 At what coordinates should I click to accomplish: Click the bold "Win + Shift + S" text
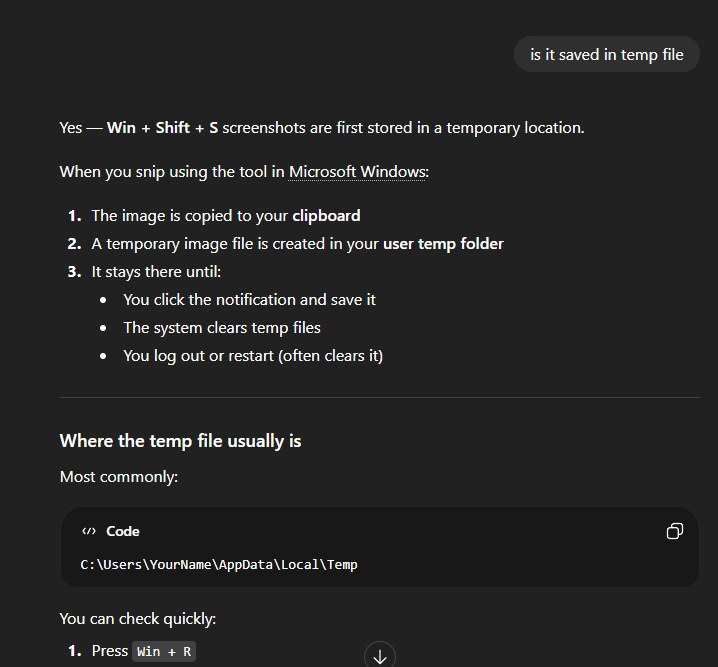[162, 128]
